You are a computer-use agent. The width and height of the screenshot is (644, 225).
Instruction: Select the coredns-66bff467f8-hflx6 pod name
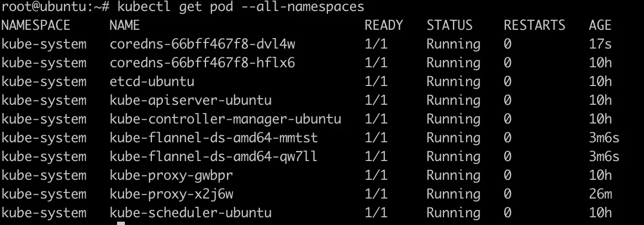coord(202,63)
